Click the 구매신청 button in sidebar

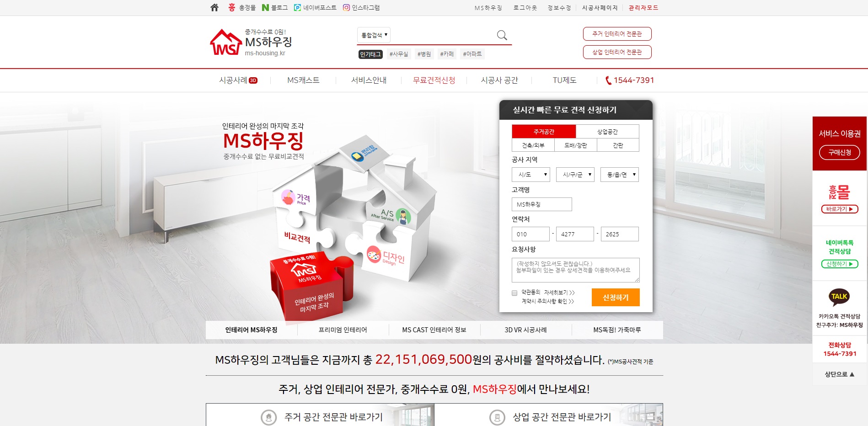click(840, 153)
